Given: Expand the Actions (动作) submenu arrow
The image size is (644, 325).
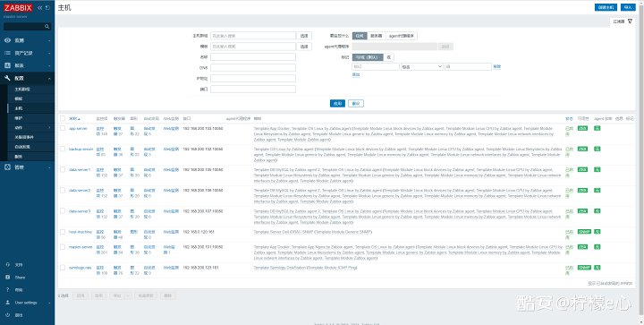Looking at the screenshot, I should pos(49,128).
